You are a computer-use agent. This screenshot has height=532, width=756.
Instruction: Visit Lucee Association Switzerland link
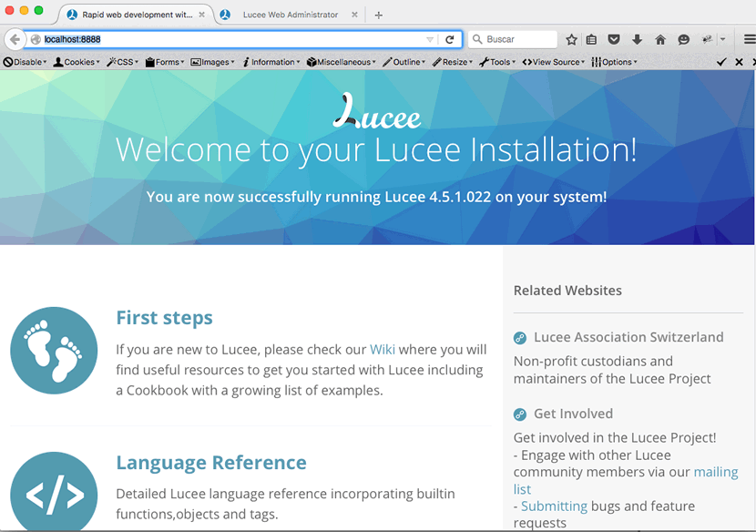click(x=628, y=337)
